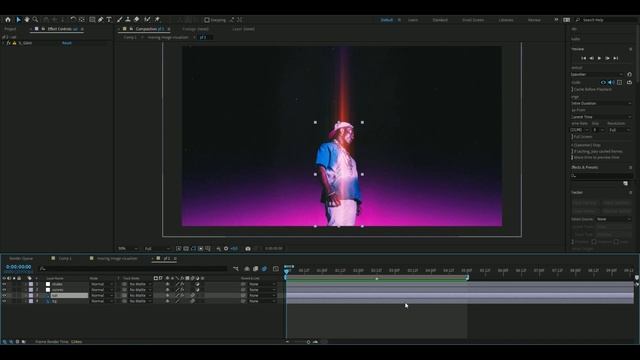Screen dimensions: 640x360
Task: Switch to the Comp 1 timeline tab
Action: [65, 258]
